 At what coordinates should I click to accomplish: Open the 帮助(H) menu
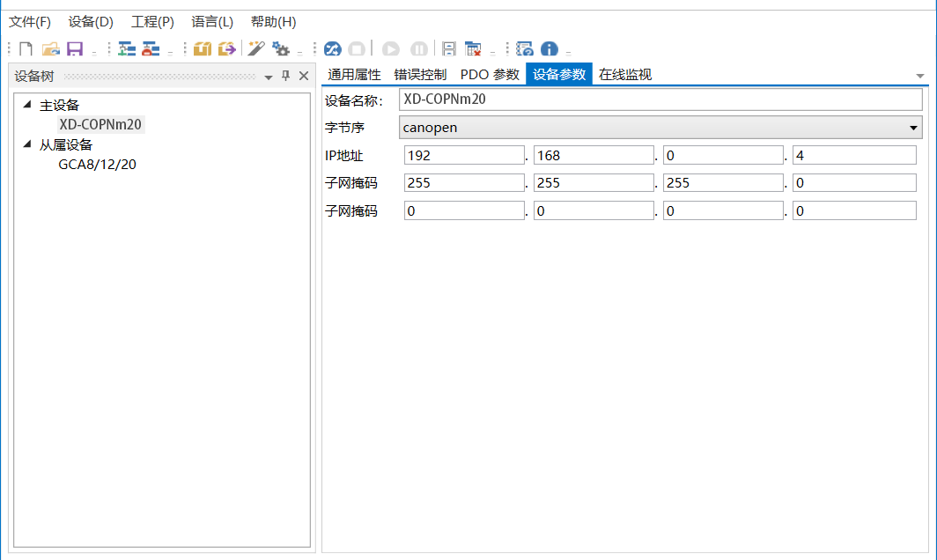[x=273, y=21]
